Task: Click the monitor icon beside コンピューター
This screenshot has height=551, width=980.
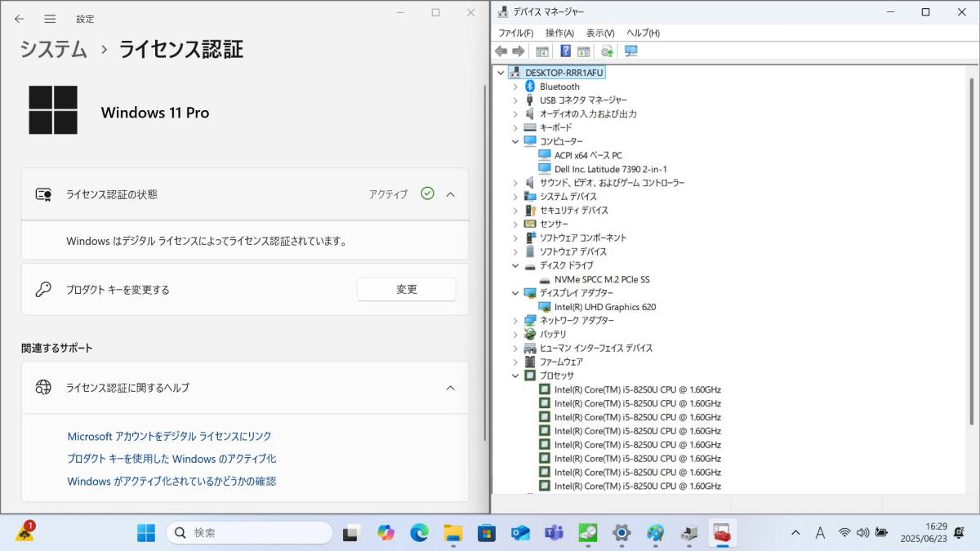Action: click(530, 141)
